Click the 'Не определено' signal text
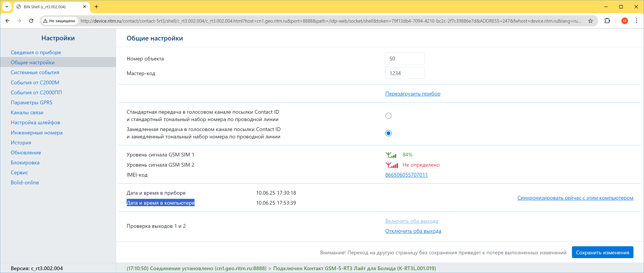This screenshot has width=644, height=273. (421, 165)
